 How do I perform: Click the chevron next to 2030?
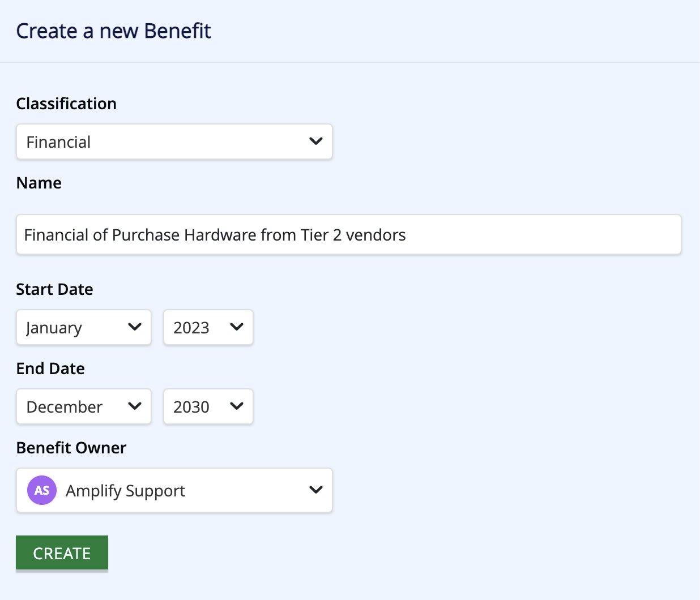click(x=237, y=406)
